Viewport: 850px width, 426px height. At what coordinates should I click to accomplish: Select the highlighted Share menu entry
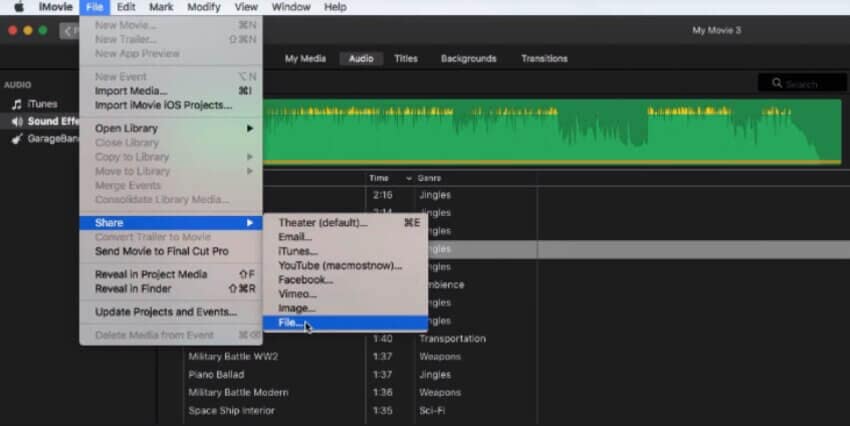click(x=171, y=223)
